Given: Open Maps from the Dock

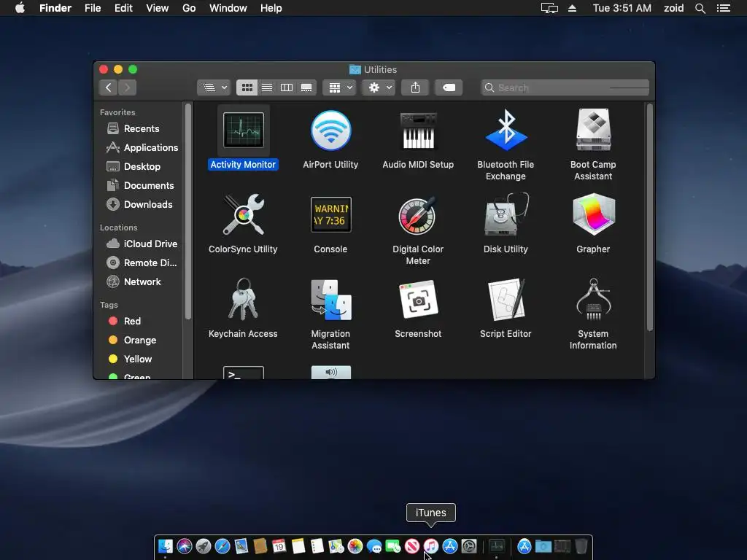Looking at the screenshot, I should [x=336, y=546].
